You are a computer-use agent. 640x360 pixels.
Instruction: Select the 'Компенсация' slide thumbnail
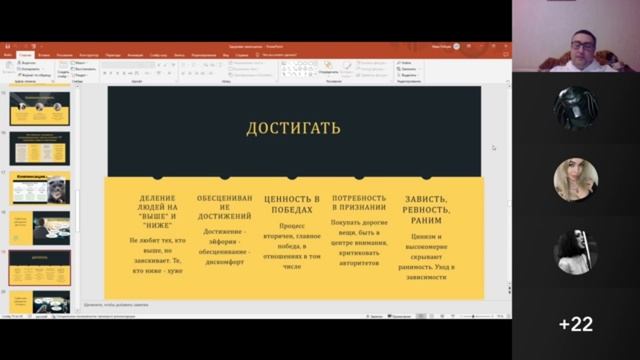tap(40, 188)
